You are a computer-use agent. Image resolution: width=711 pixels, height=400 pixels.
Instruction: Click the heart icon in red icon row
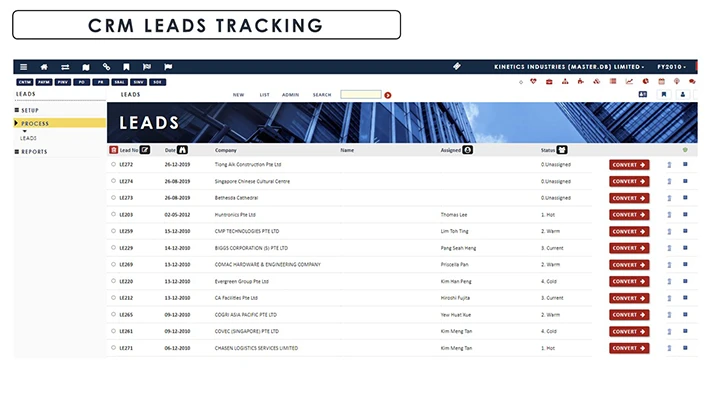[533, 81]
